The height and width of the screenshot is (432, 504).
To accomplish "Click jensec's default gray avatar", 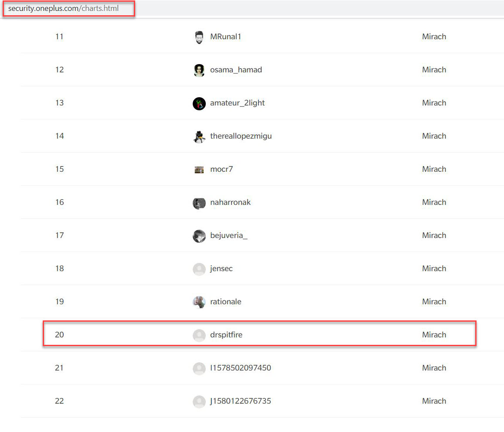I will click(199, 269).
